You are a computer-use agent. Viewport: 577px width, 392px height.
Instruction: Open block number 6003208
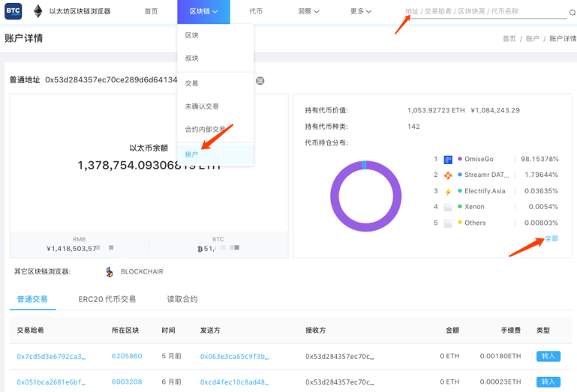[127, 382]
